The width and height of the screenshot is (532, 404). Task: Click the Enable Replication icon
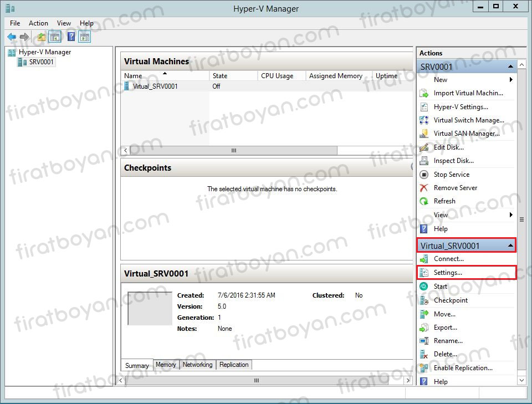coord(424,368)
